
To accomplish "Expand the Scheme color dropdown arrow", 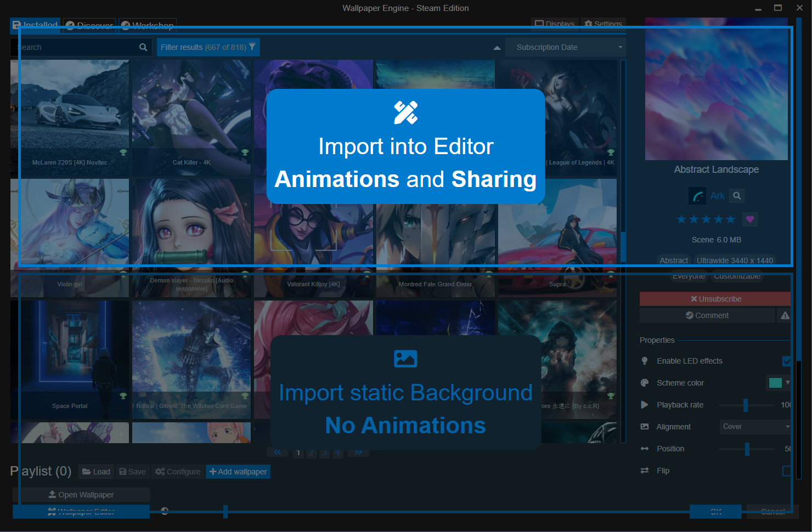I will click(x=788, y=383).
